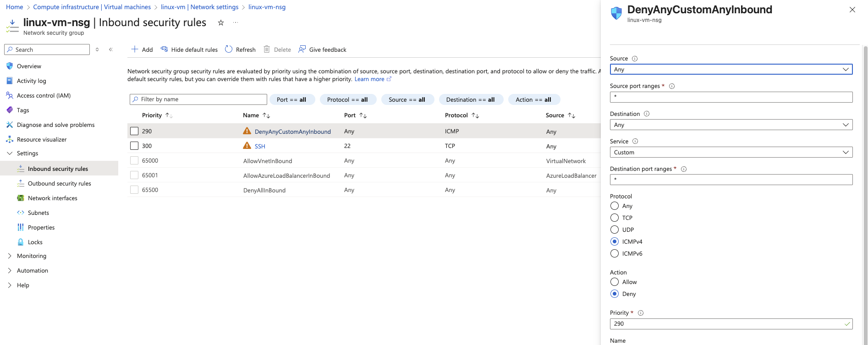
Task: Sort table by Priority column
Action: coord(157,115)
